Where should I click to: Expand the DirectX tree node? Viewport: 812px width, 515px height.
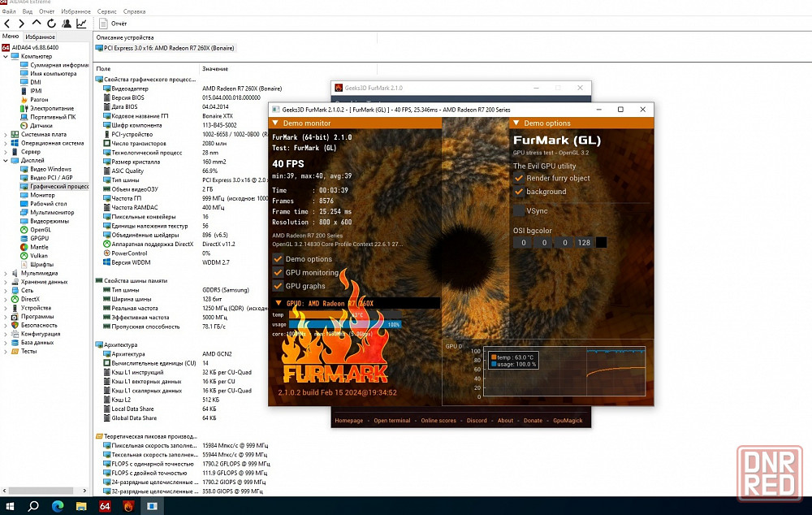pyautogui.click(x=5, y=299)
